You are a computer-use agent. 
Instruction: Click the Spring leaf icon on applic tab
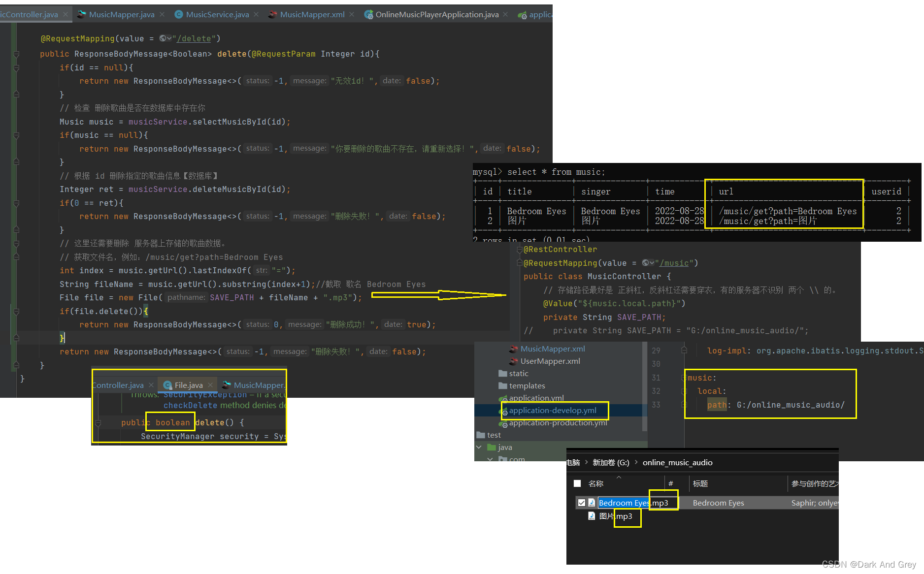[522, 15]
